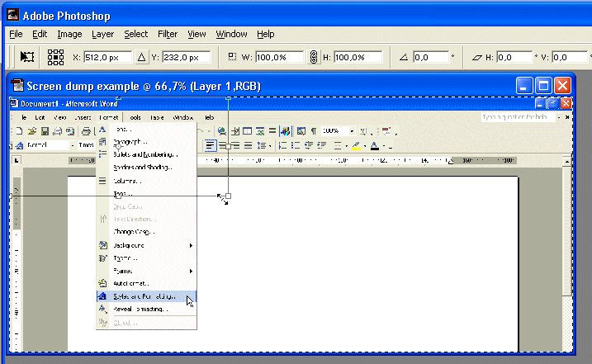This screenshot has width=592, height=364.
Task: Toggle the Document Map icon
Action: click(301, 131)
